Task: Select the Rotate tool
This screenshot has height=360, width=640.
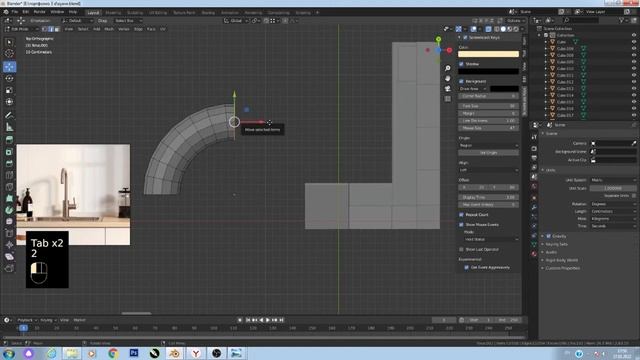Action: coord(9,78)
